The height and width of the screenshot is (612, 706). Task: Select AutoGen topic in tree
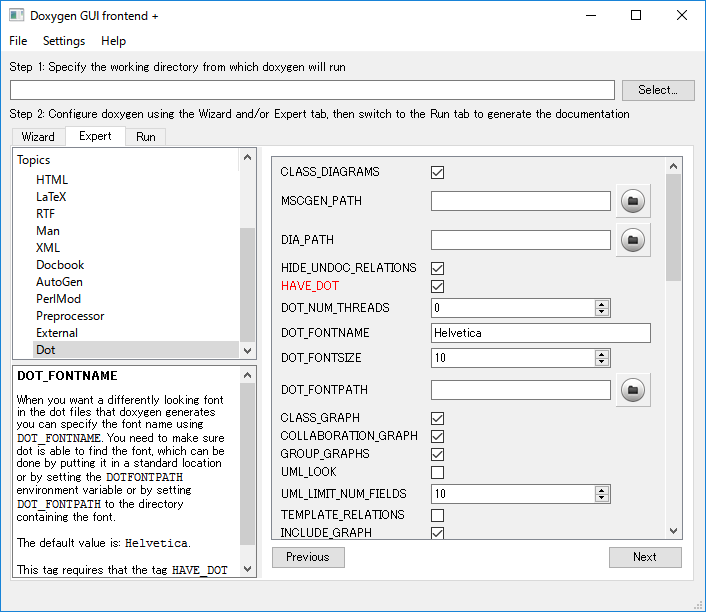pyautogui.click(x=59, y=282)
